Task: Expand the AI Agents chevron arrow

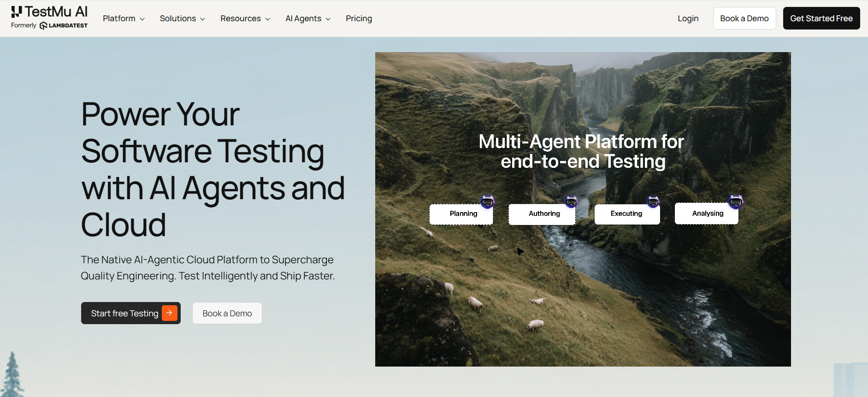Action: pos(328,19)
